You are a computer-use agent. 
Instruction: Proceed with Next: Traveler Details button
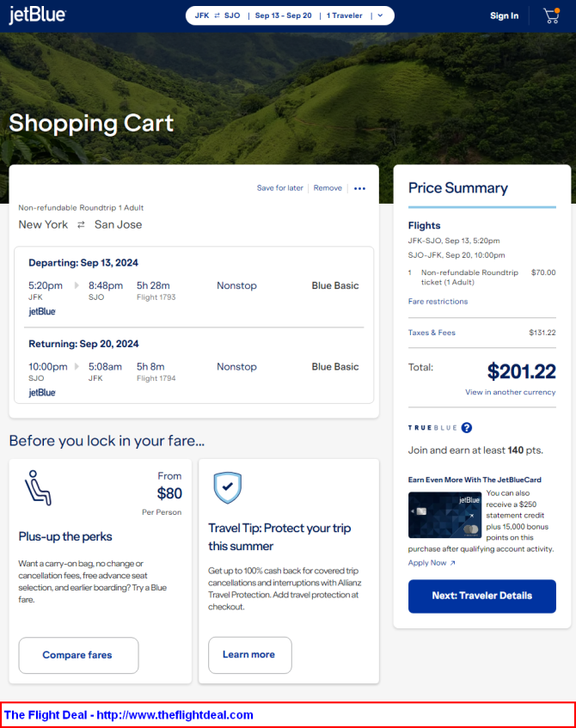point(482,596)
